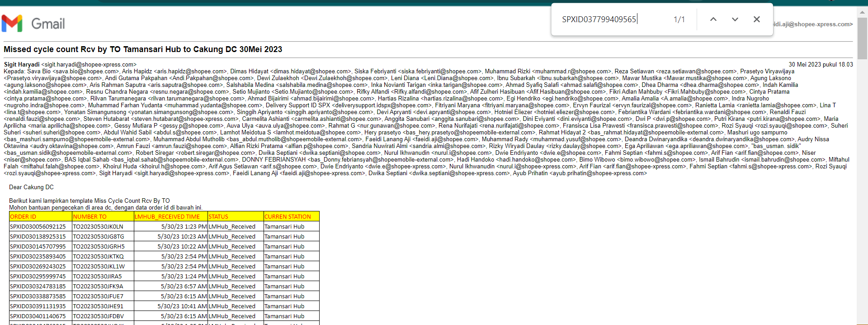The image size is (868, 325).
Task: Go to next find result
Action: [735, 19]
